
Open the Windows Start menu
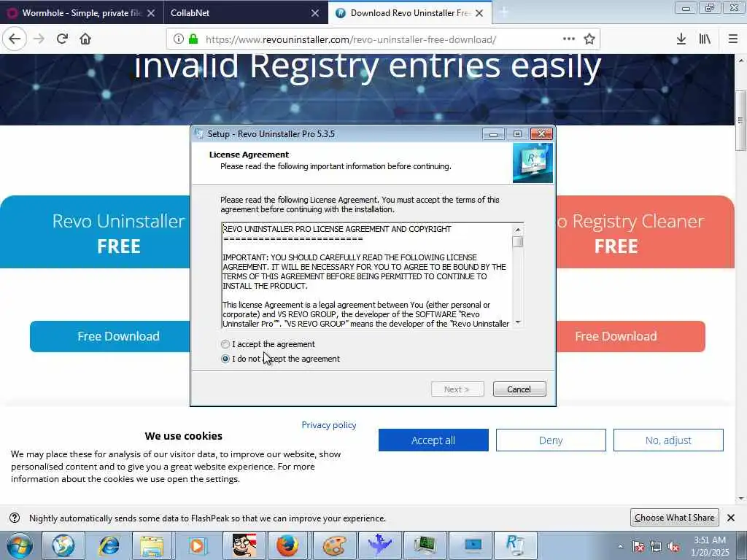point(20,545)
